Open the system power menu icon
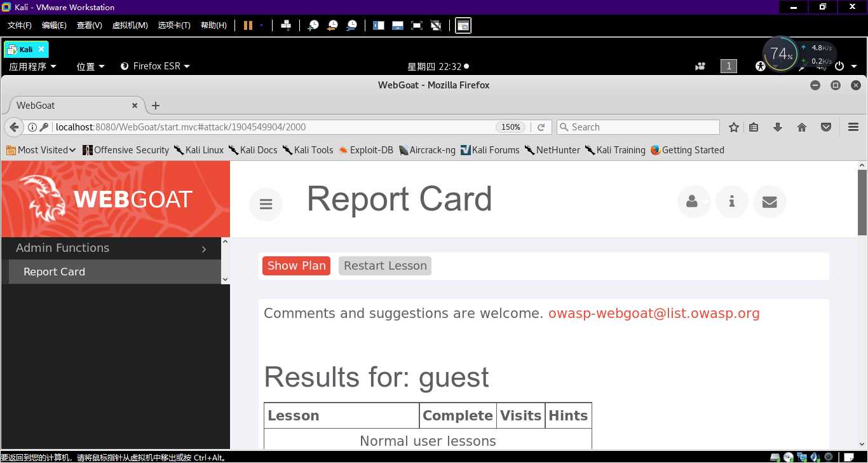868x463 pixels. (x=839, y=66)
